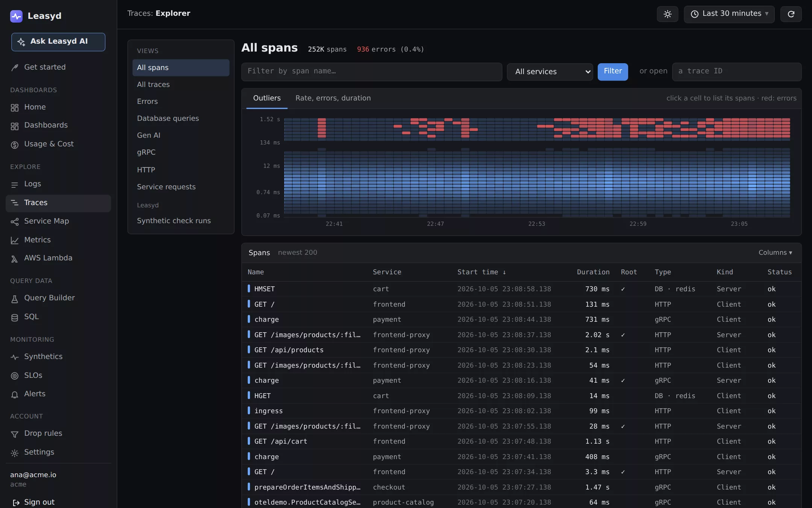Open AWS Lambda page

[58, 258]
